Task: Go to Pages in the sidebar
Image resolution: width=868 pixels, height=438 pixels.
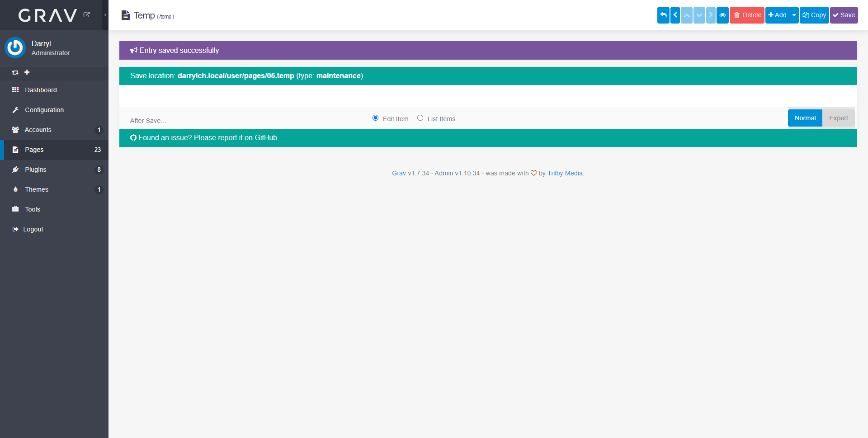Action: [54, 150]
